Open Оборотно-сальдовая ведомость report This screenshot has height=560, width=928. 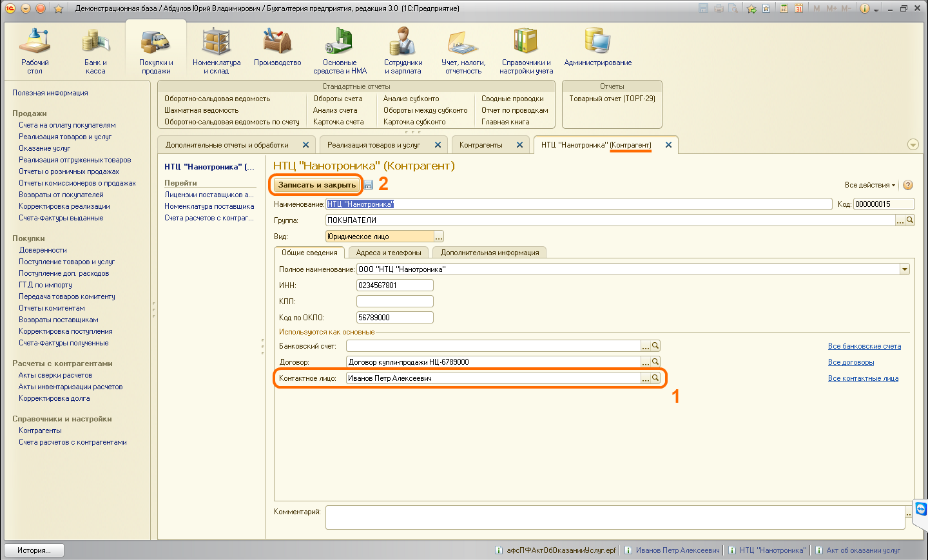coord(217,99)
